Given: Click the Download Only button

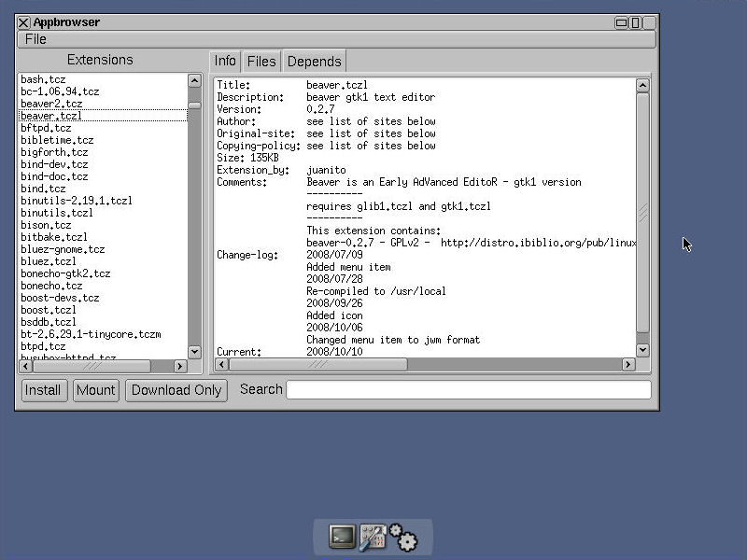Looking at the screenshot, I should click(x=176, y=390).
